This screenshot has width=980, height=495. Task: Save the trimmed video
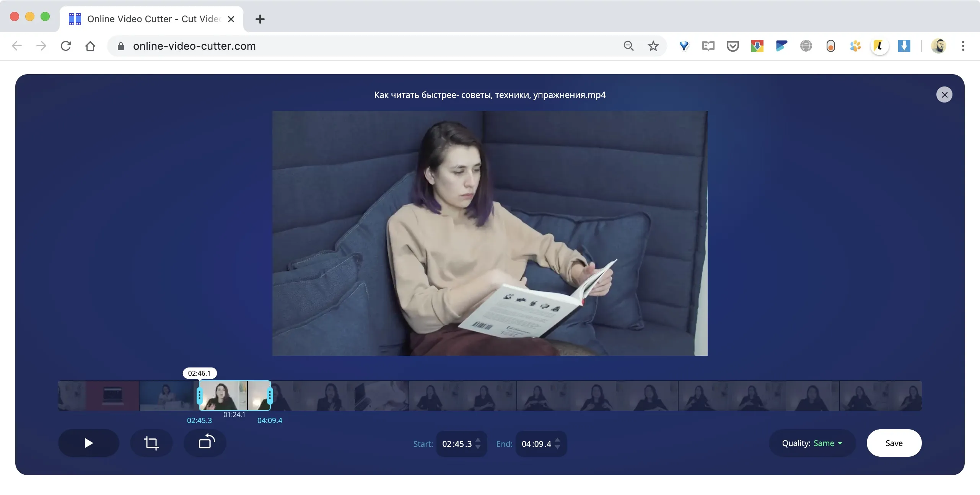point(894,443)
